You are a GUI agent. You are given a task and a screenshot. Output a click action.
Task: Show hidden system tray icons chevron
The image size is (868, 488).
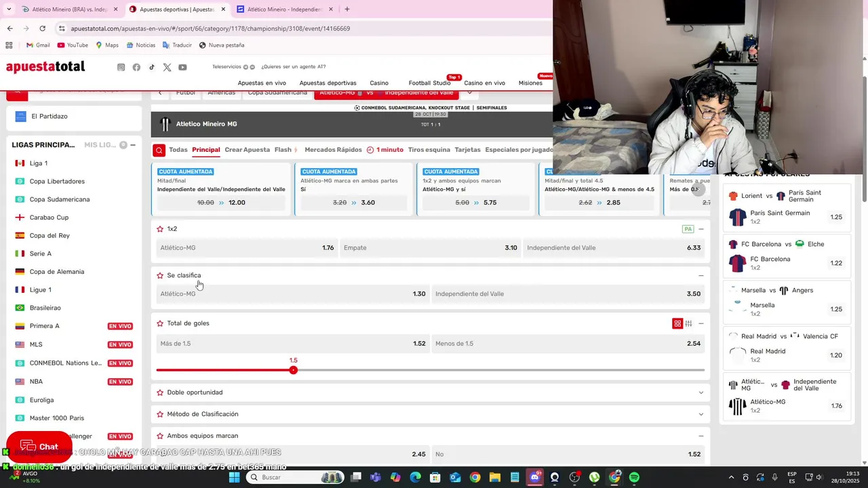(732, 477)
